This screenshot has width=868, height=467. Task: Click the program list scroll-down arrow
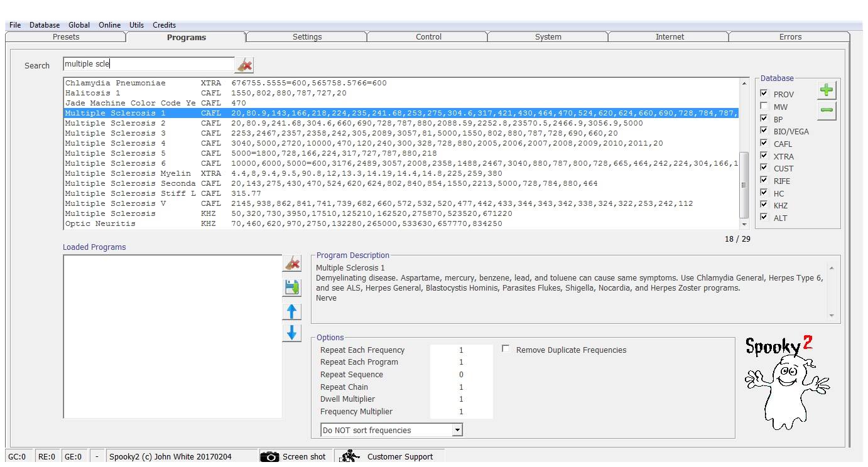click(x=745, y=224)
